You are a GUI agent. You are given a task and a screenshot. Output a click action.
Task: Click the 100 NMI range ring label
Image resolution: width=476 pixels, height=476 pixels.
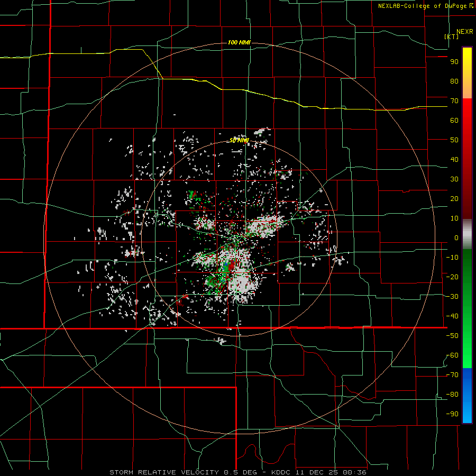click(x=239, y=42)
